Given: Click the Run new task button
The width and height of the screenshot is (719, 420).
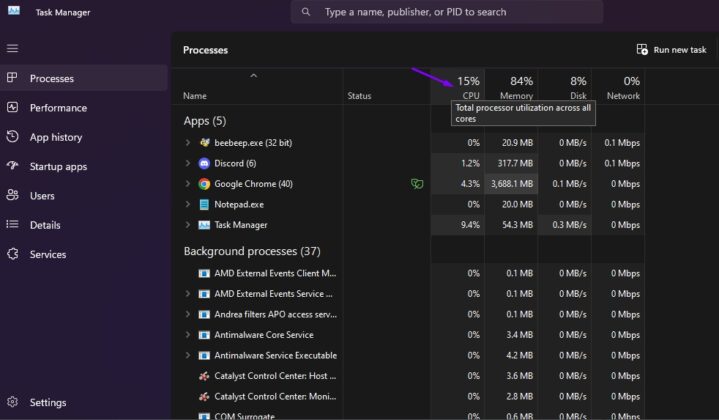Looking at the screenshot, I should (x=671, y=50).
